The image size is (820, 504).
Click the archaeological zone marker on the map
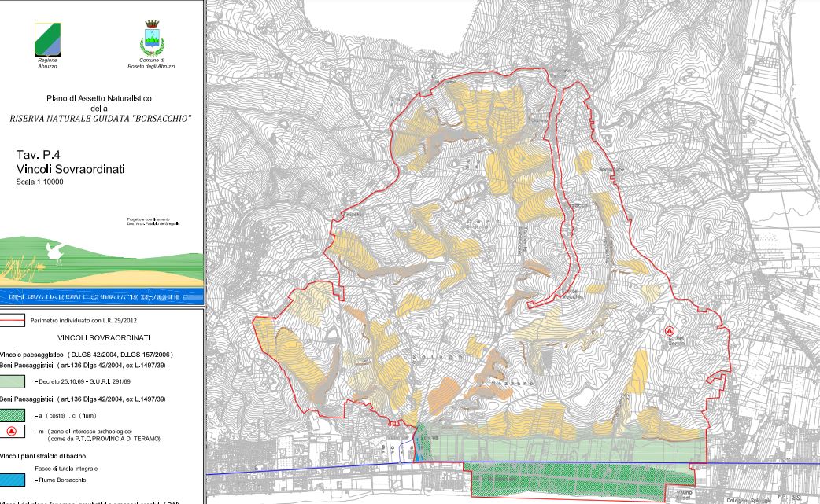click(670, 332)
